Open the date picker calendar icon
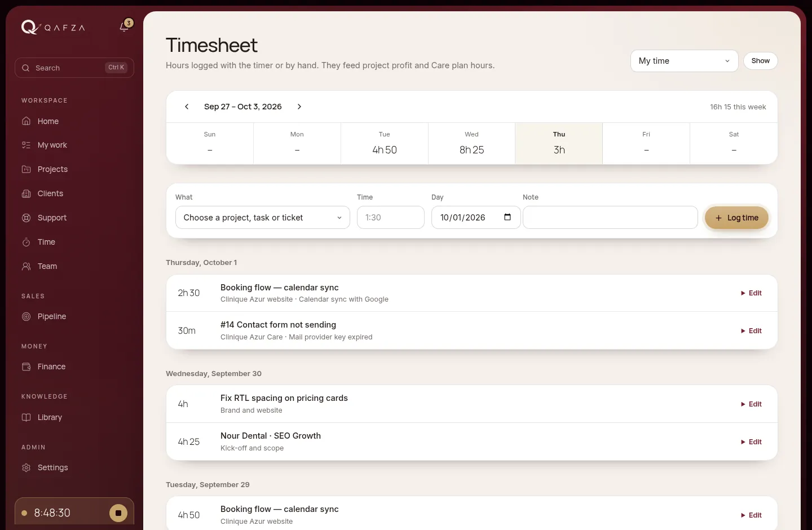Viewport: 812px width, 530px height. [x=507, y=217]
